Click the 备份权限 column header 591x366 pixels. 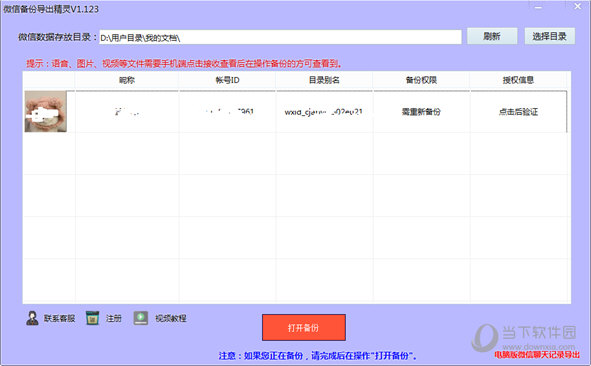(x=421, y=80)
